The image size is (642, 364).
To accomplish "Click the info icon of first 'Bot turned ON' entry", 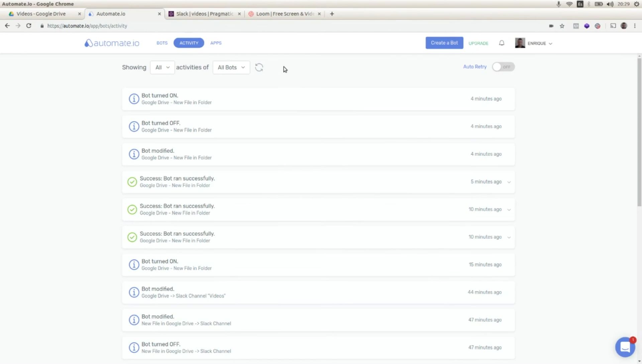I will click(134, 99).
